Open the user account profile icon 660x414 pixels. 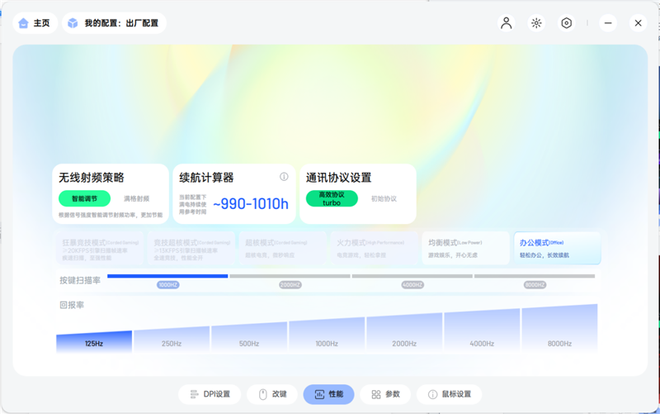(506, 23)
